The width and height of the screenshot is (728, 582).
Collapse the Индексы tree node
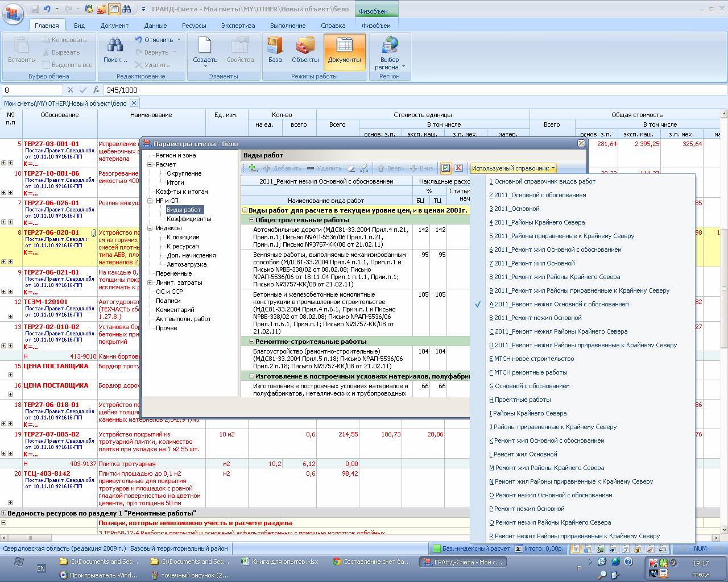point(150,228)
